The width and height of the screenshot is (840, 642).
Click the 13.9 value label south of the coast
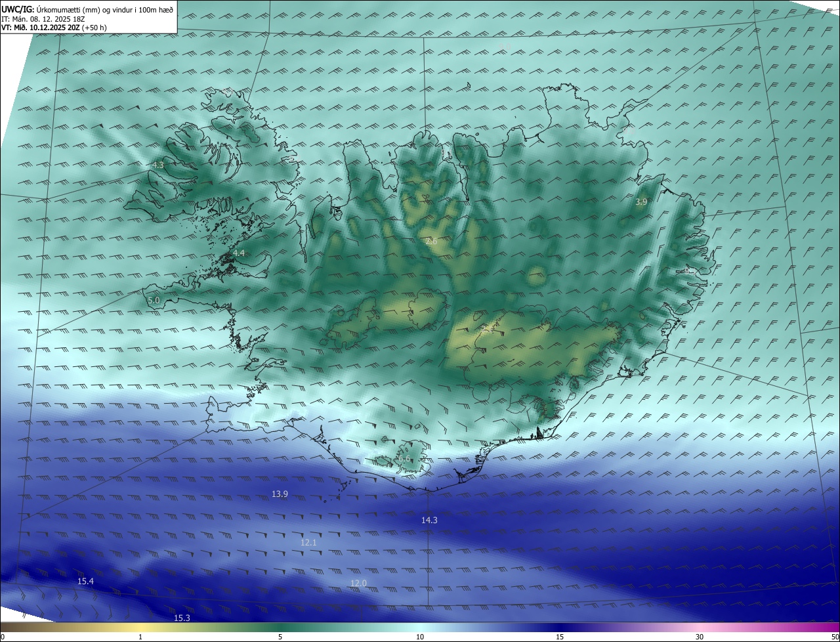(280, 494)
